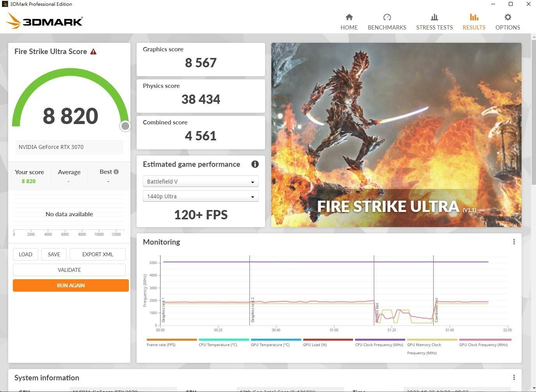536x392 pixels.
Task: Click the orange RUN AGAIN button
Action: [x=71, y=285]
